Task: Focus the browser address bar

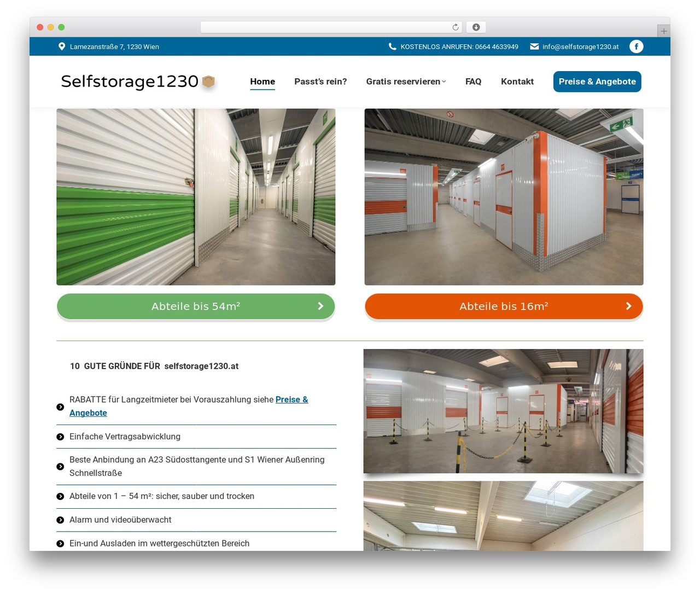Action: pyautogui.click(x=331, y=27)
